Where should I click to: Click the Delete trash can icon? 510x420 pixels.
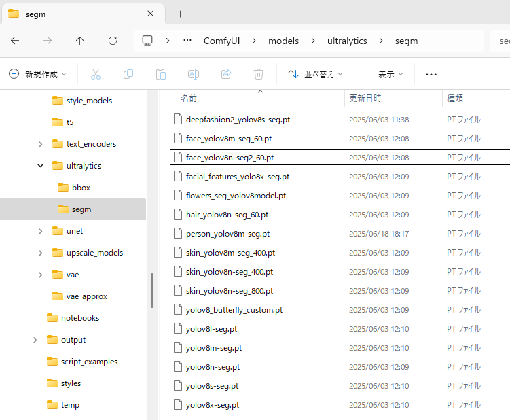pos(259,74)
